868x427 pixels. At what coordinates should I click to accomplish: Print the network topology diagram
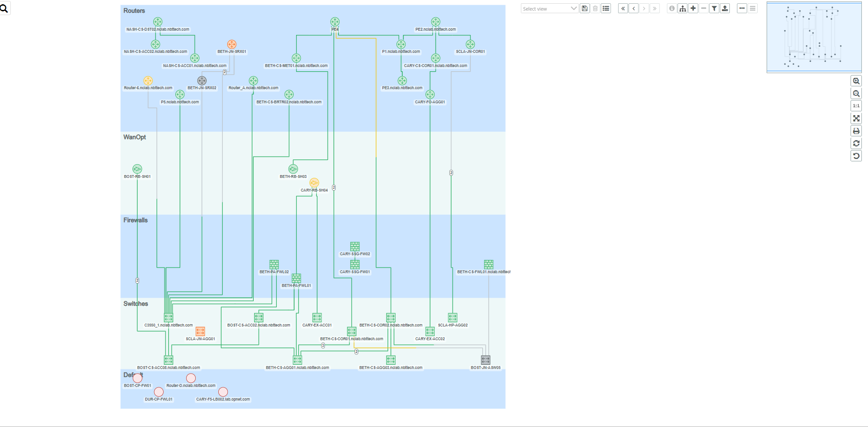coord(856,131)
